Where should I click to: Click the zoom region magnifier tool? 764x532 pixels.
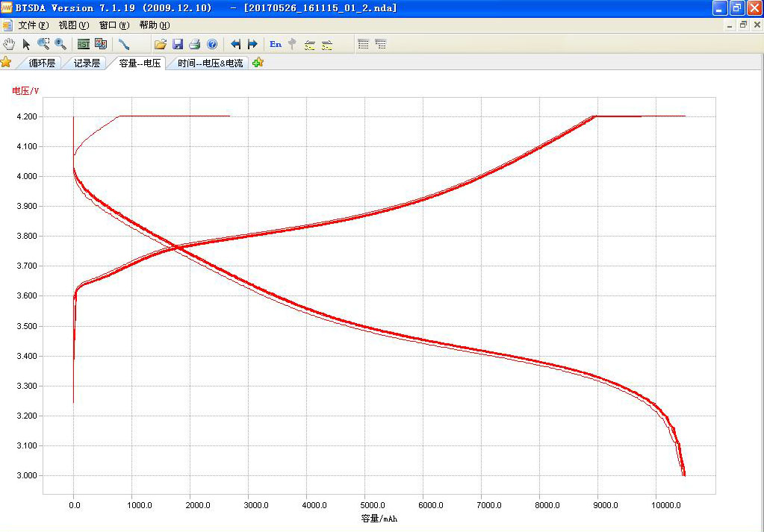tap(43, 44)
